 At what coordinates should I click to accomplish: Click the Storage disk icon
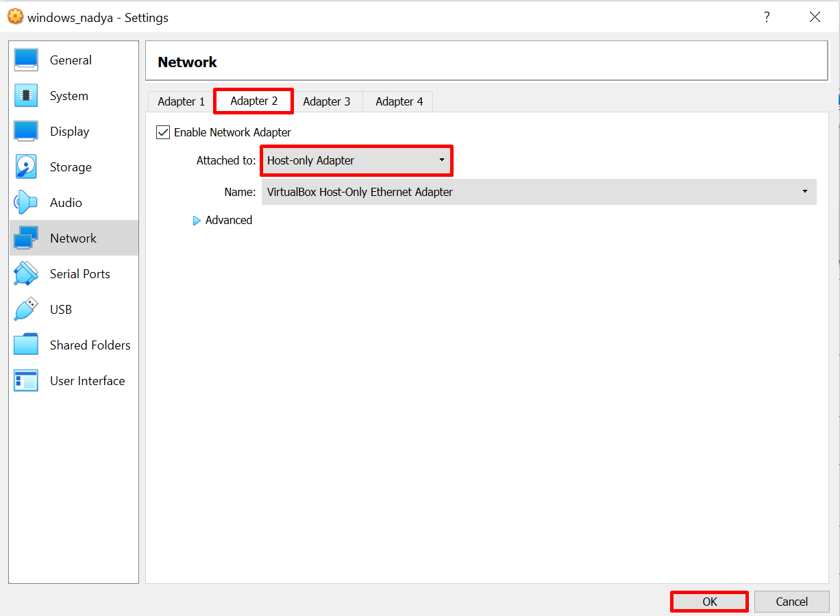click(x=26, y=167)
